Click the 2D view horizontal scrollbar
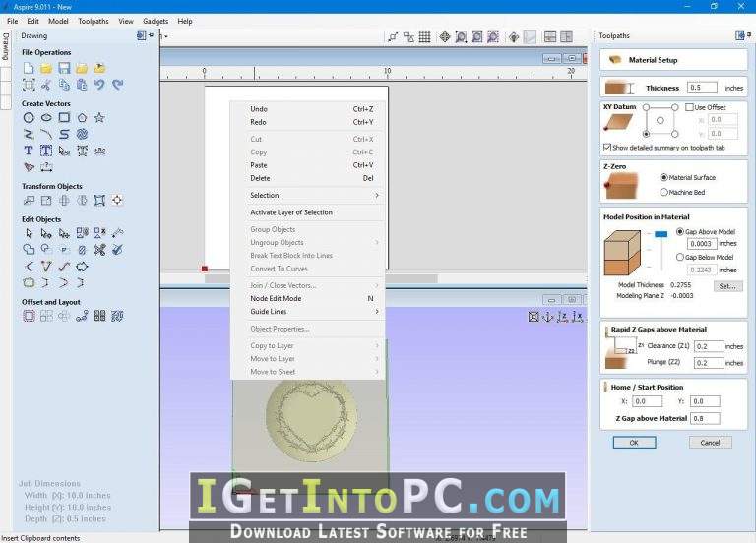Viewport: 756px width, 543px height. click(321, 279)
